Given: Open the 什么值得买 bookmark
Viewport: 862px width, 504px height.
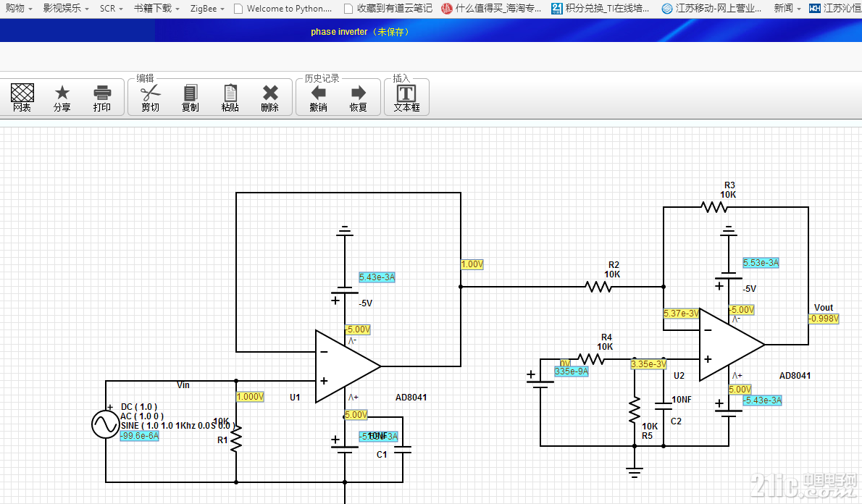Looking at the screenshot, I should [x=491, y=8].
